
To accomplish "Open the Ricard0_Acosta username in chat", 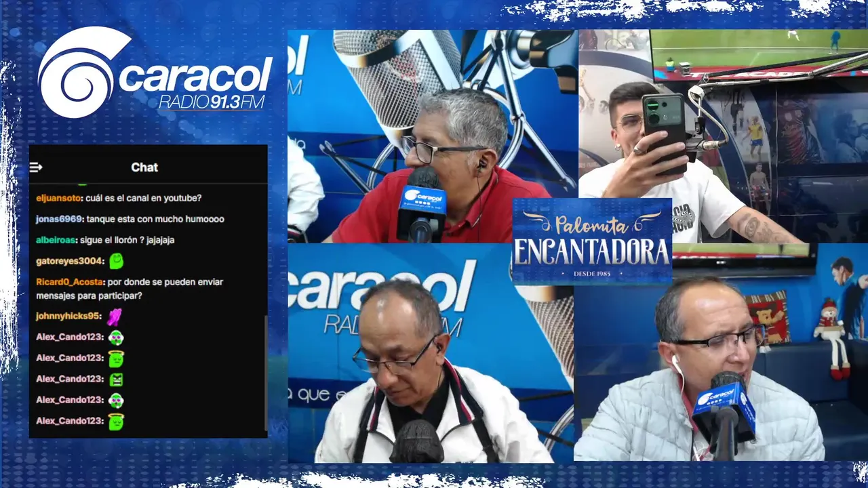I will coord(70,282).
